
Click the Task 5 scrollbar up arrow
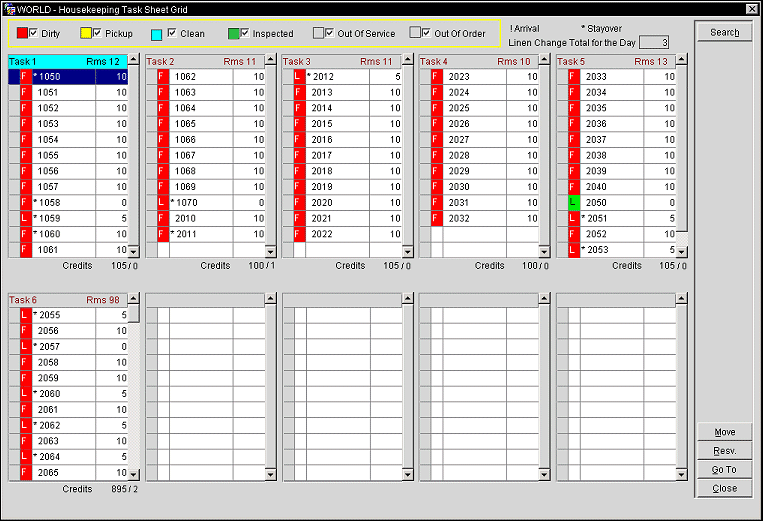click(682, 76)
